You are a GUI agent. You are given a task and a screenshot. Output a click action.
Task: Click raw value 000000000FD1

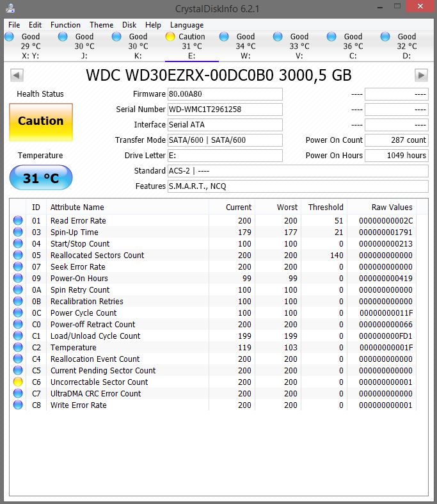(x=386, y=336)
